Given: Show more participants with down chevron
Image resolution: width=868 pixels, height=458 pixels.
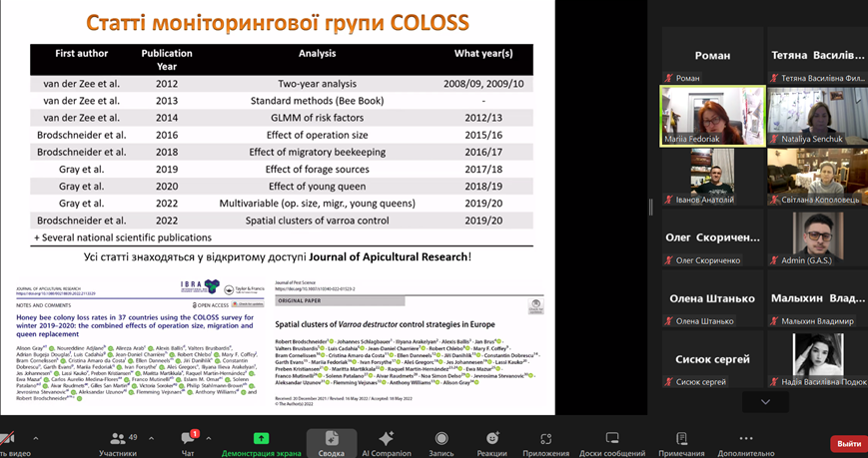Looking at the screenshot, I should [765, 402].
